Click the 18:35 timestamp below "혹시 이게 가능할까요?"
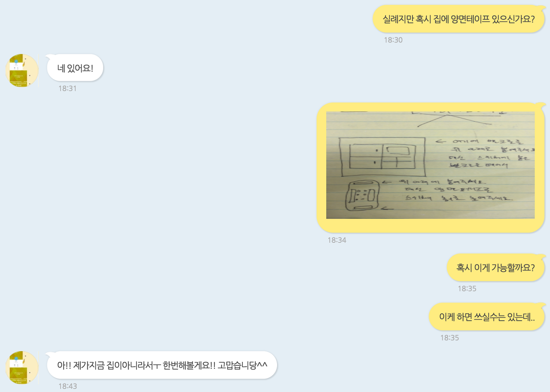 tap(467, 289)
